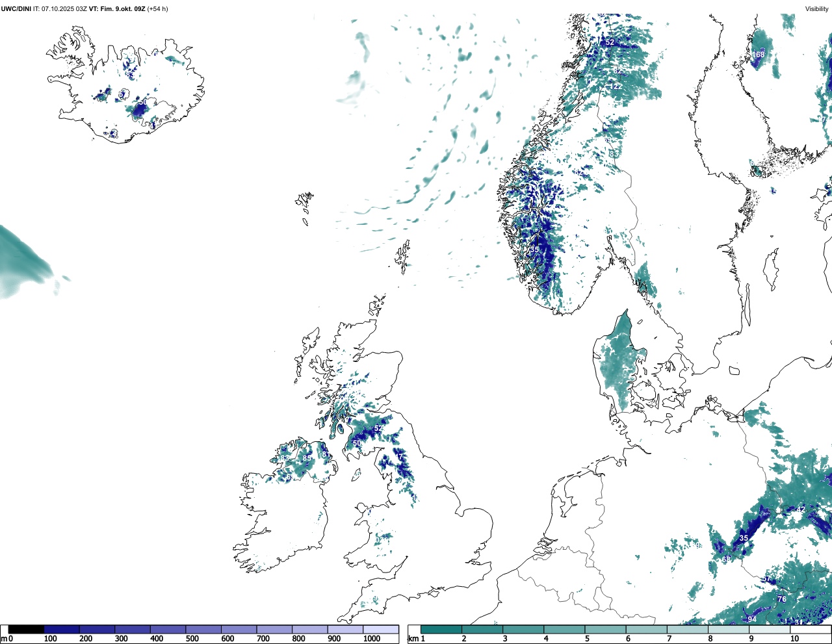Click the '(+54 h)' forecast offset
The width and height of the screenshot is (832, 644).
(x=158, y=9)
